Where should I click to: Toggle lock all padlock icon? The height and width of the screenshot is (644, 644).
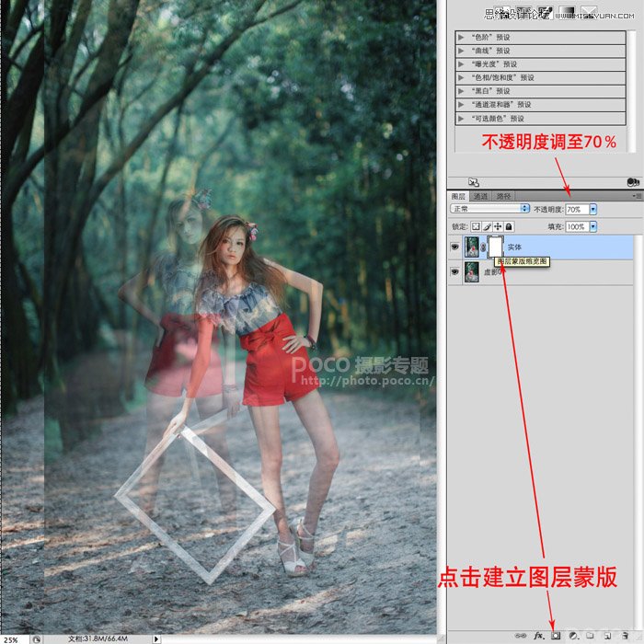coord(509,226)
